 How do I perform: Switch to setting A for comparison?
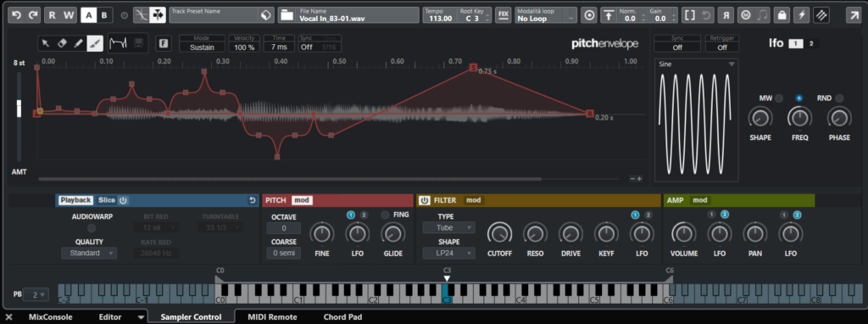pyautogui.click(x=88, y=15)
